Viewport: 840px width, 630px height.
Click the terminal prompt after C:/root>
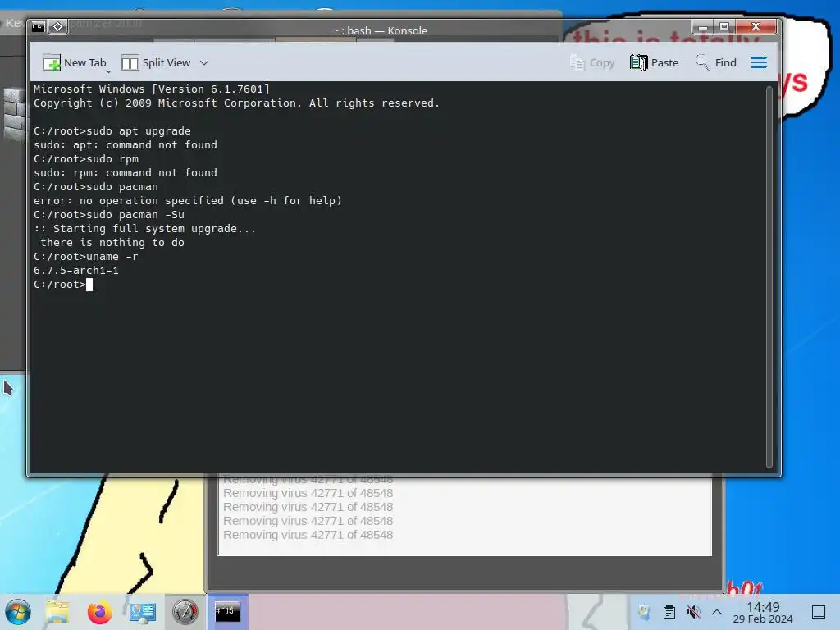coord(89,285)
